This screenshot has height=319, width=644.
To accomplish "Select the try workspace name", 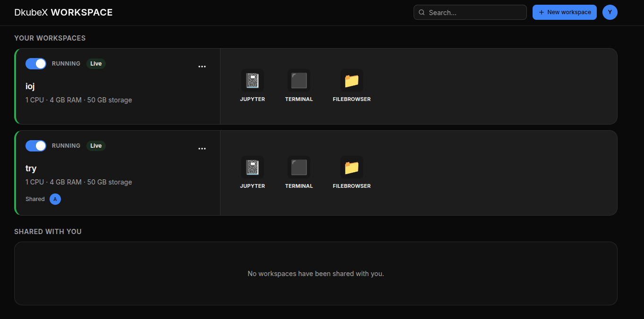I will [31, 168].
